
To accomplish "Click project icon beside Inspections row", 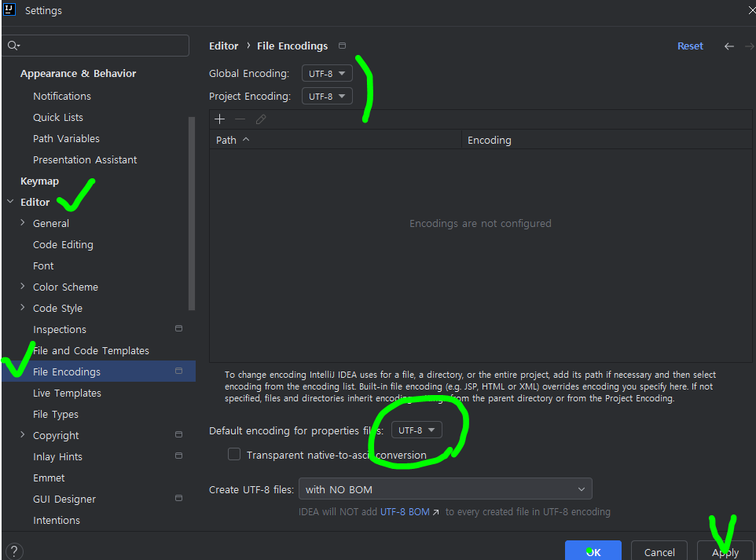I will tap(178, 328).
